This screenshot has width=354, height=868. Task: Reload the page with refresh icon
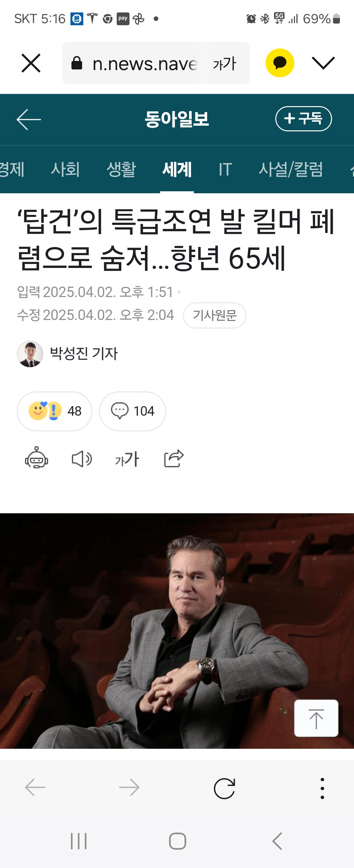[x=225, y=788]
